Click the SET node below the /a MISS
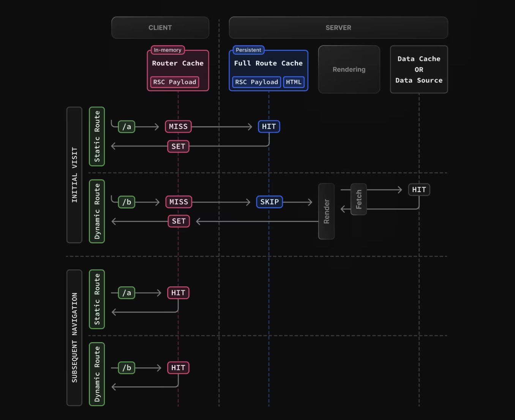Viewport: 515px width, 420px height. pos(178,146)
